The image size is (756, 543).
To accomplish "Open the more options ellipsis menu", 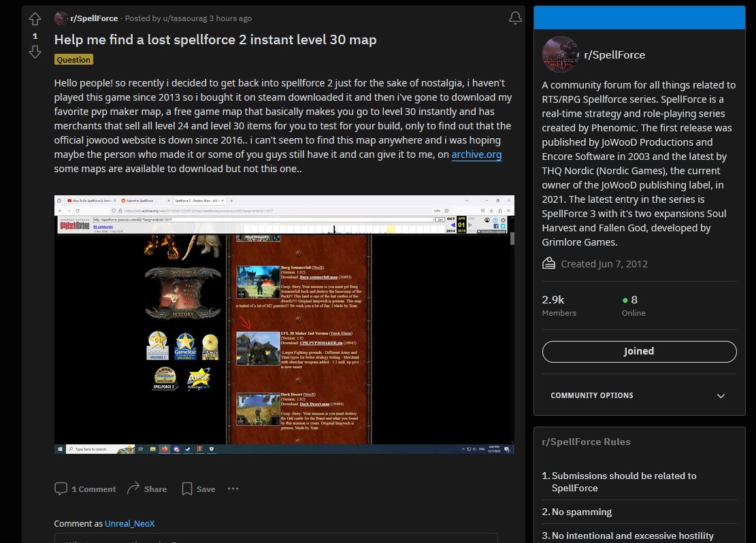I will 233,489.
